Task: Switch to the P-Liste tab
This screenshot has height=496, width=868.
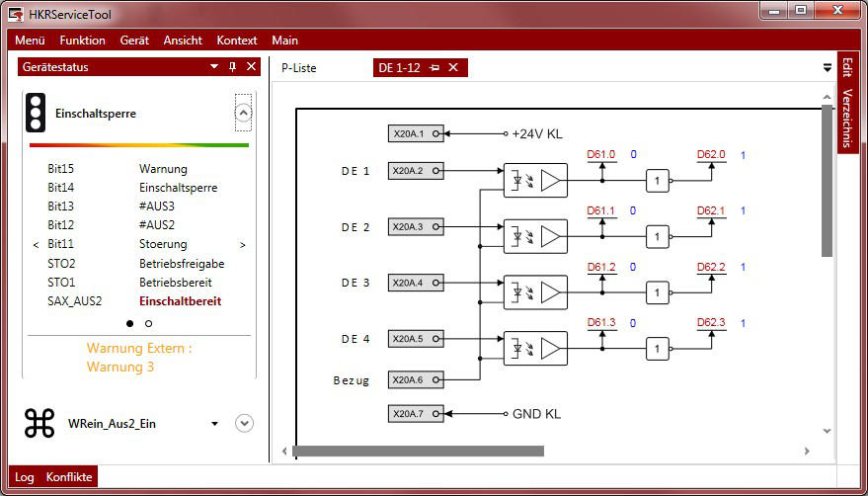Action: pos(299,68)
